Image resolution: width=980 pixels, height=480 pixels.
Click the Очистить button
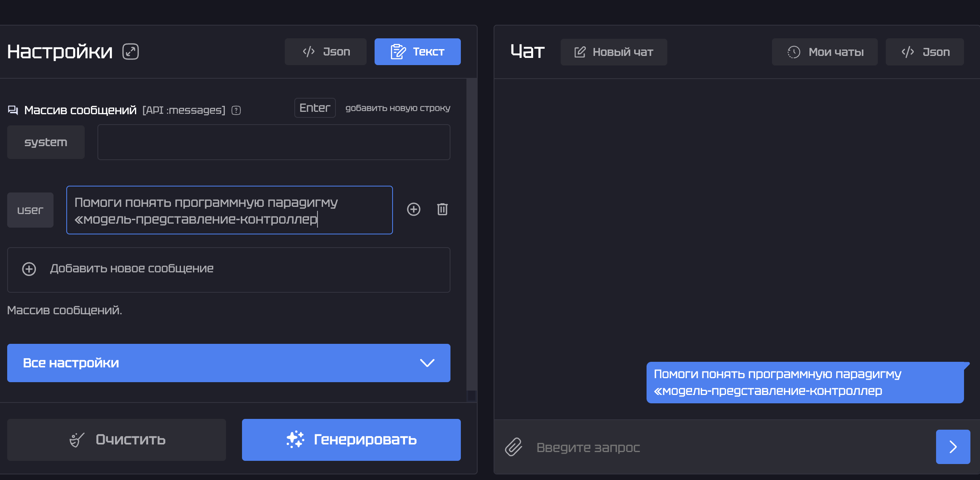tap(117, 440)
